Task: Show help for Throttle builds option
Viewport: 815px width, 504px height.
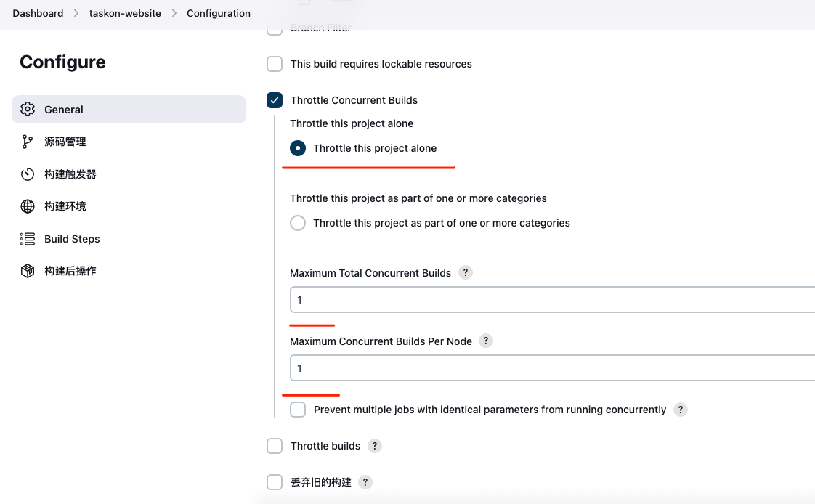Action: tap(374, 446)
